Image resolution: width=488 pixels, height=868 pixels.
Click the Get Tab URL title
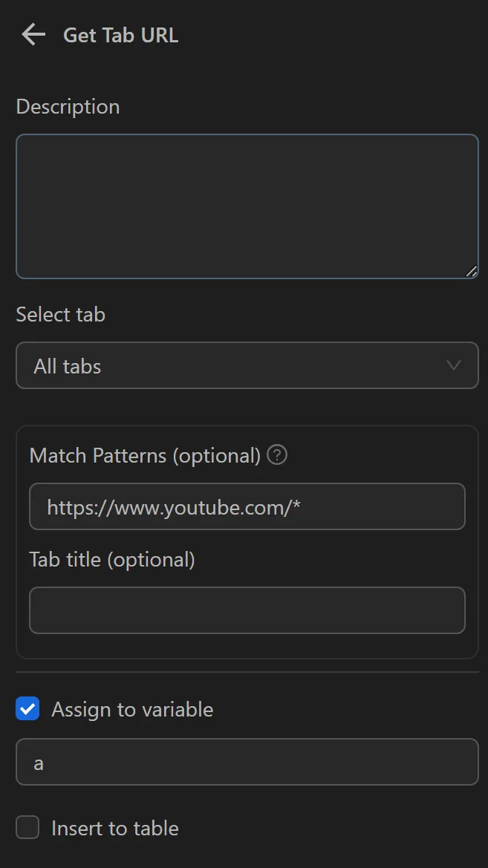(x=120, y=34)
